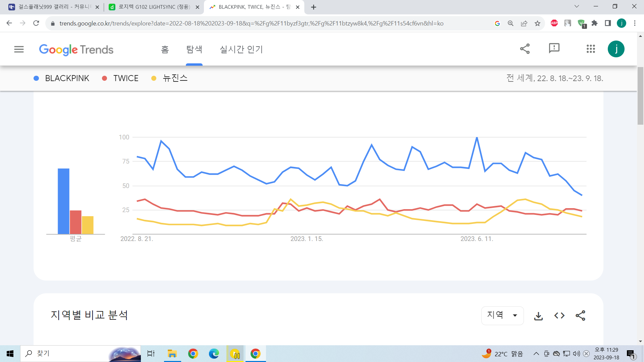
Task: Open the Google apps grid
Action: [x=591, y=49]
